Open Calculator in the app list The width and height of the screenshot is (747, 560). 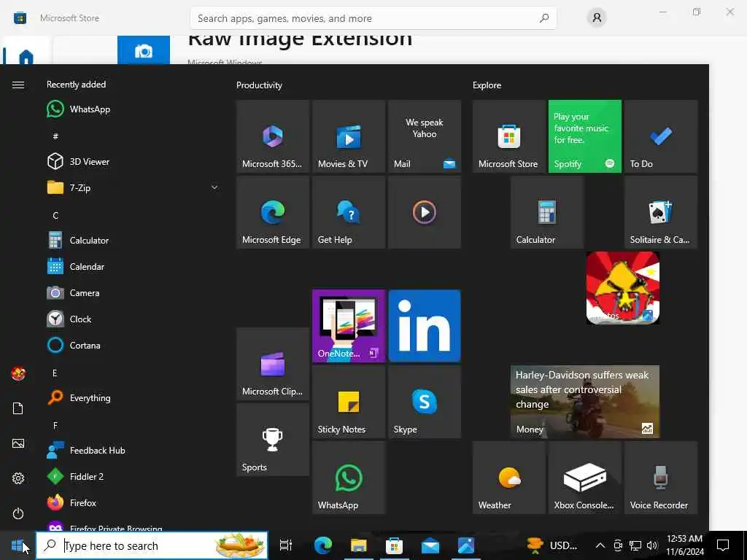[132, 240]
